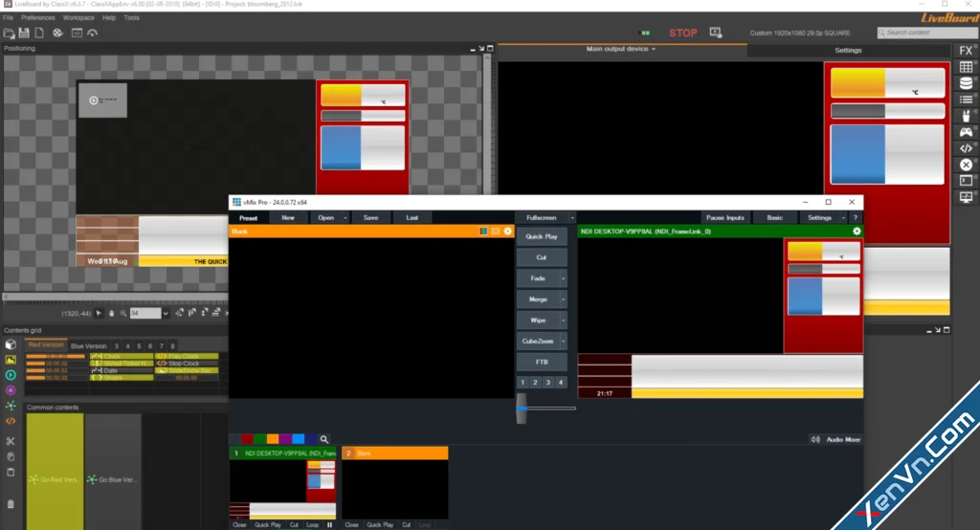Open the File menu
Image resolution: width=980 pixels, height=530 pixels.
click(8, 17)
